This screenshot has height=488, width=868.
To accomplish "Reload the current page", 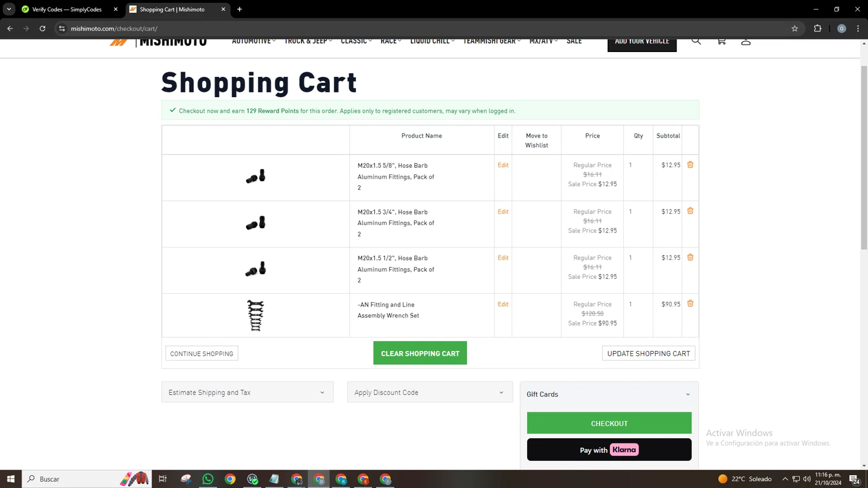I will point(42,28).
